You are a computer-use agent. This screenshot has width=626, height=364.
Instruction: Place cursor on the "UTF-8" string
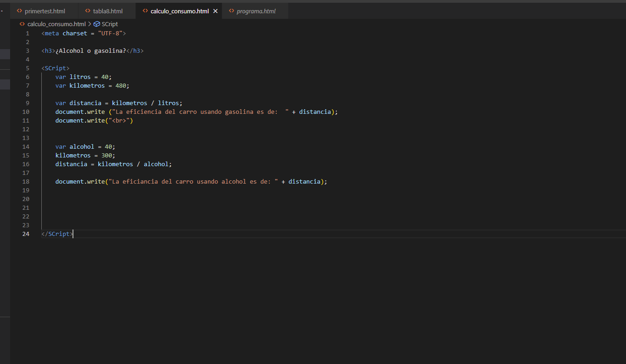(x=110, y=34)
